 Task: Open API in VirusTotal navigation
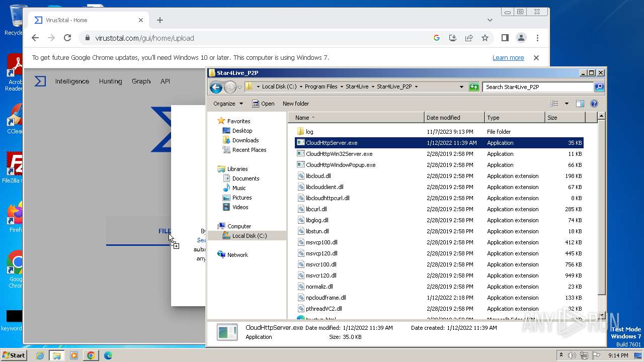165,81
